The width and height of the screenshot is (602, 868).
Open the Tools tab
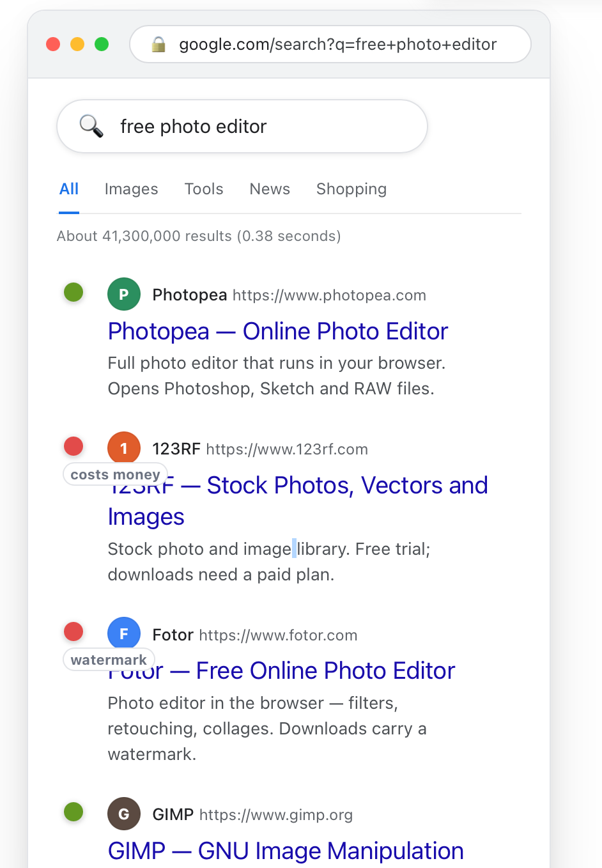tap(204, 189)
